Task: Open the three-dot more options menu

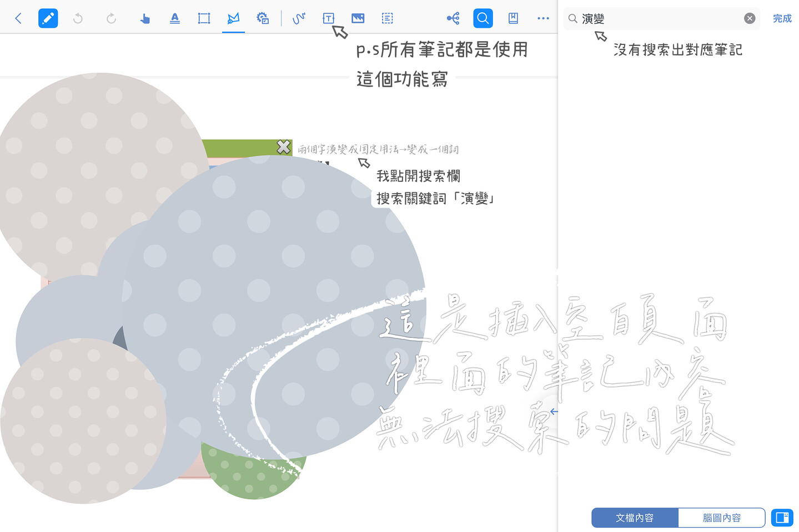Action: point(543,18)
